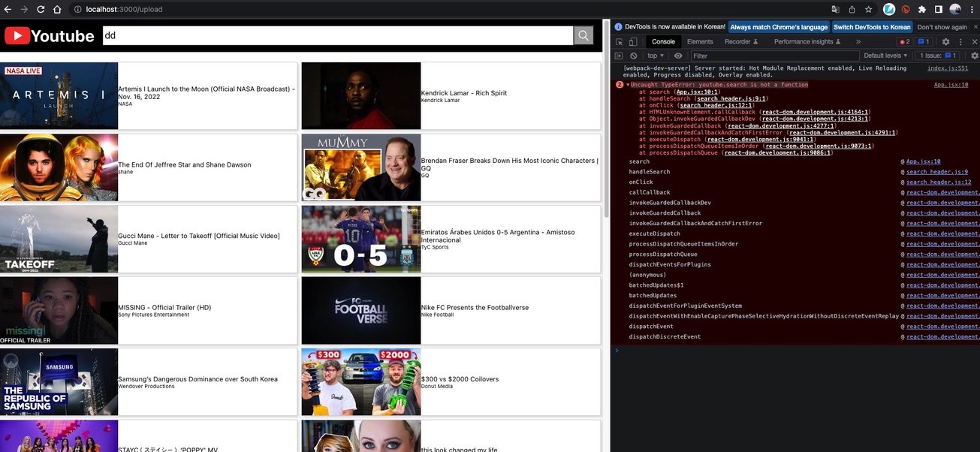The image size is (980, 452).
Task: Click the magnifier search button in header
Action: 583,35
